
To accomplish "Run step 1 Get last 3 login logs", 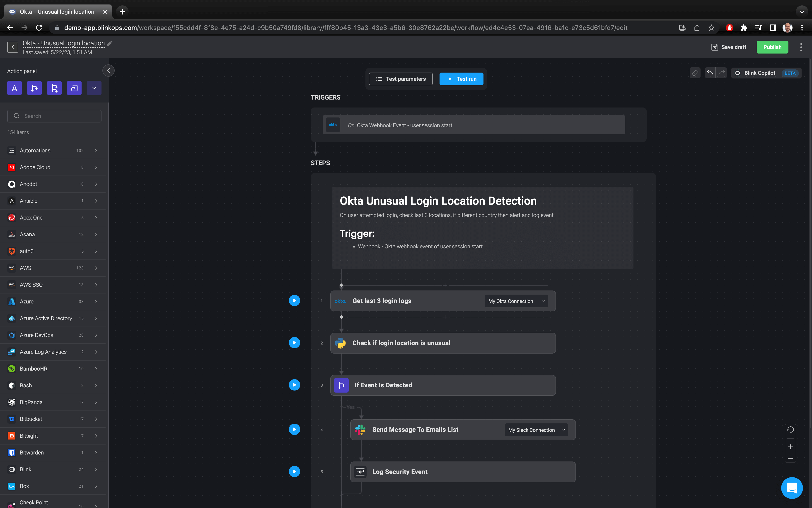I will [x=294, y=301].
